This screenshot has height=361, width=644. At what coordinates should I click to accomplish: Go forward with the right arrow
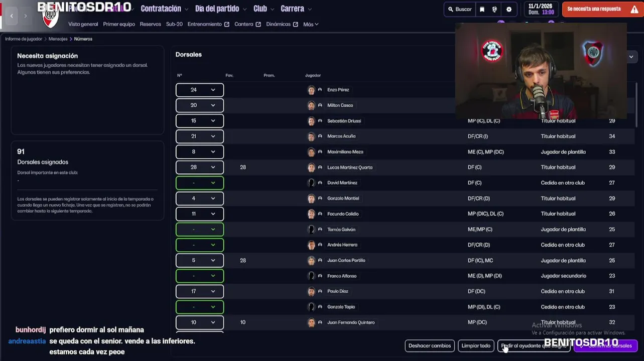coord(26,16)
